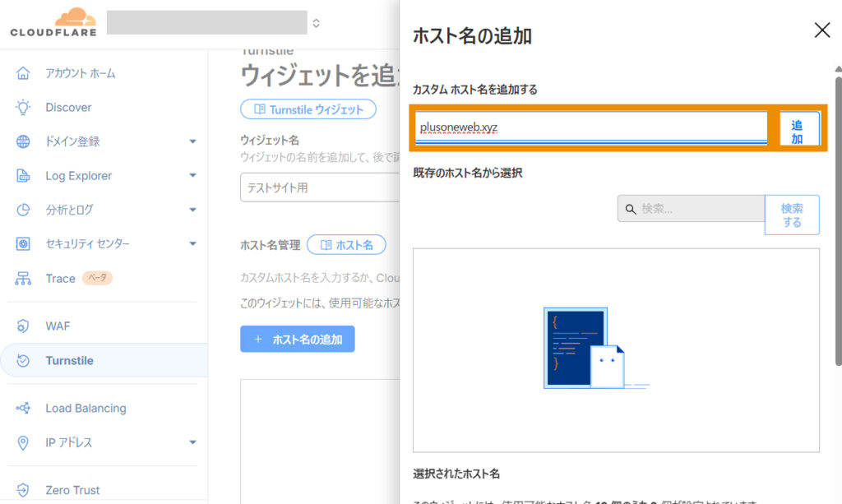The width and height of the screenshot is (842, 504).
Task: Expand the IP アドレス submenu arrow
Action: click(192, 442)
